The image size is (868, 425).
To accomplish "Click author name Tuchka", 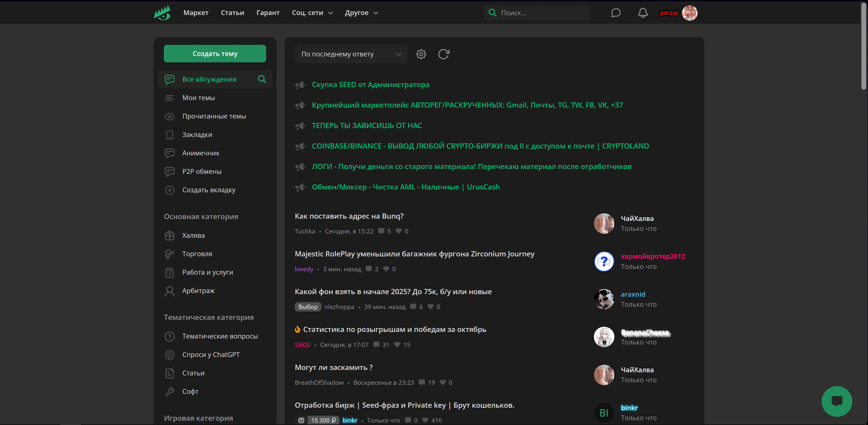I will [305, 231].
